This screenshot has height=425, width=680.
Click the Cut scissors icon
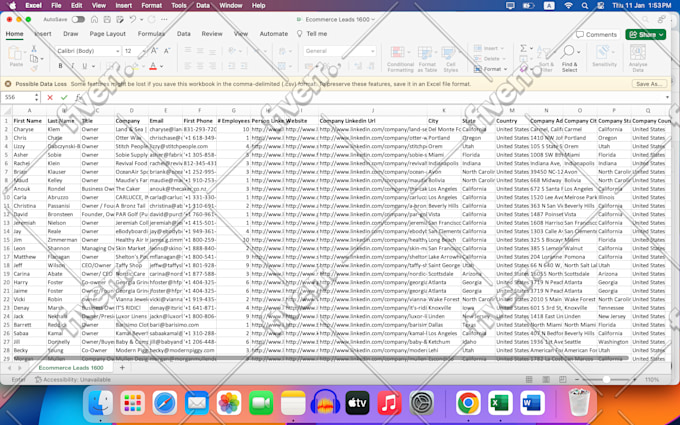pos(34,49)
